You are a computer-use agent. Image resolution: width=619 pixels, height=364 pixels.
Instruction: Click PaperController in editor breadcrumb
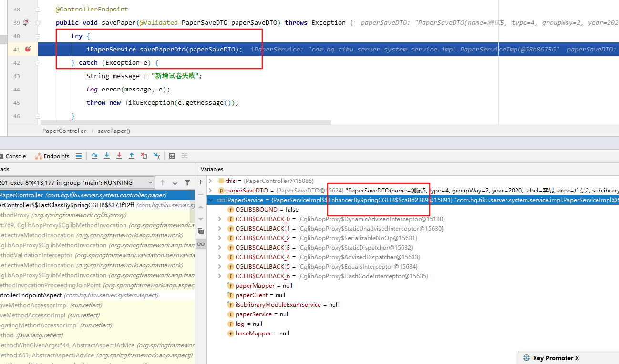pos(64,131)
